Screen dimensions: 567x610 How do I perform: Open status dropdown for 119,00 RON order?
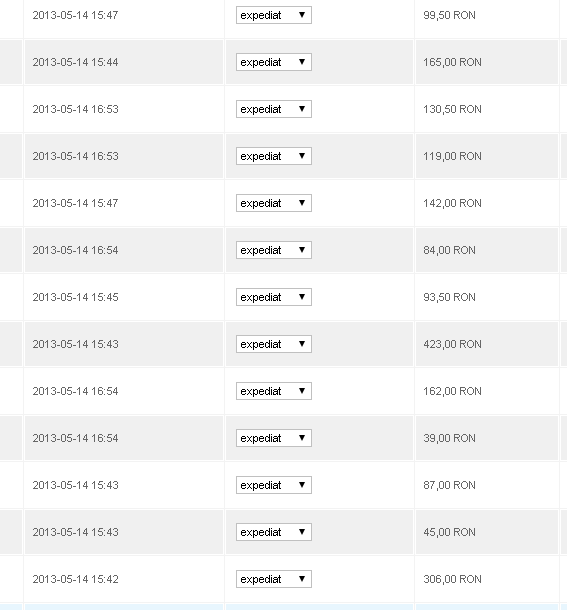click(274, 156)
